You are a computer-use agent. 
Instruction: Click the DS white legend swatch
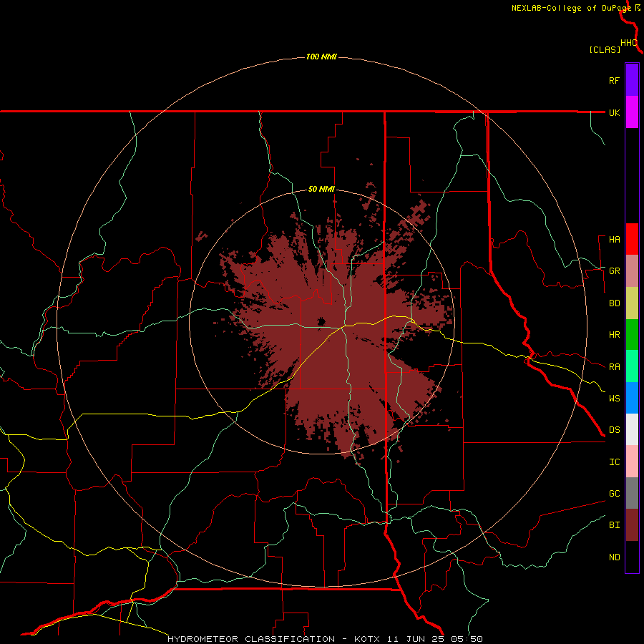pos(632,429)
